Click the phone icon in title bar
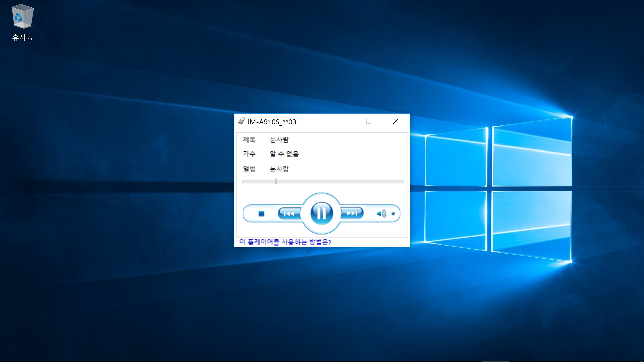Screen dimensions: 644x362 pyautogui.click(x=241, y=121)
